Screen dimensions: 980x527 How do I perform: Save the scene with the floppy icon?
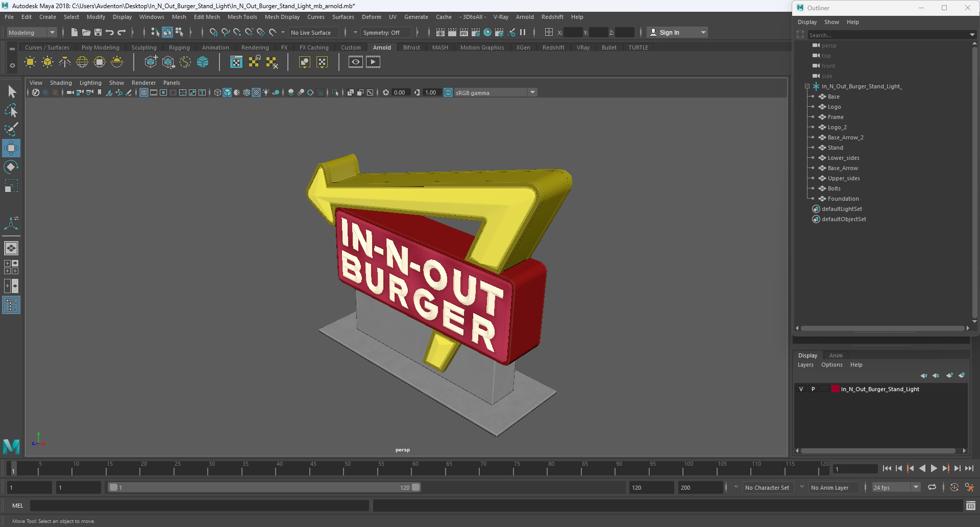pyautogui.click(x=98, y=32)
